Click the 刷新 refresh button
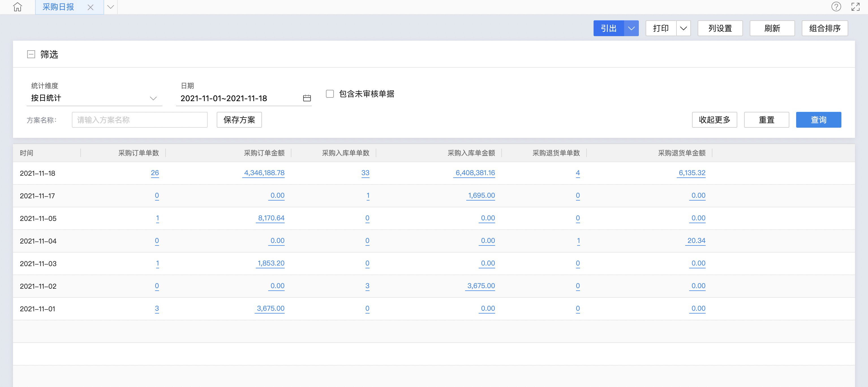This screenshot has width=868, height=387. [772, 28]
